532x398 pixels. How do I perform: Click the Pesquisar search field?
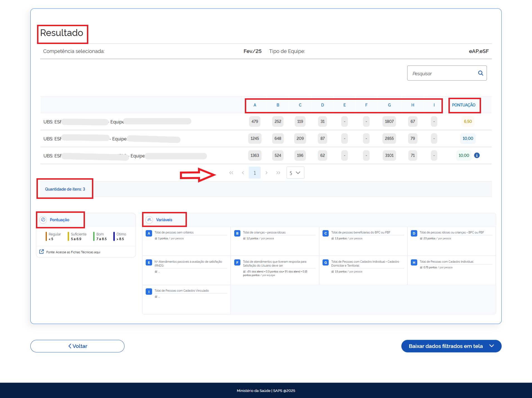point(443,74)
